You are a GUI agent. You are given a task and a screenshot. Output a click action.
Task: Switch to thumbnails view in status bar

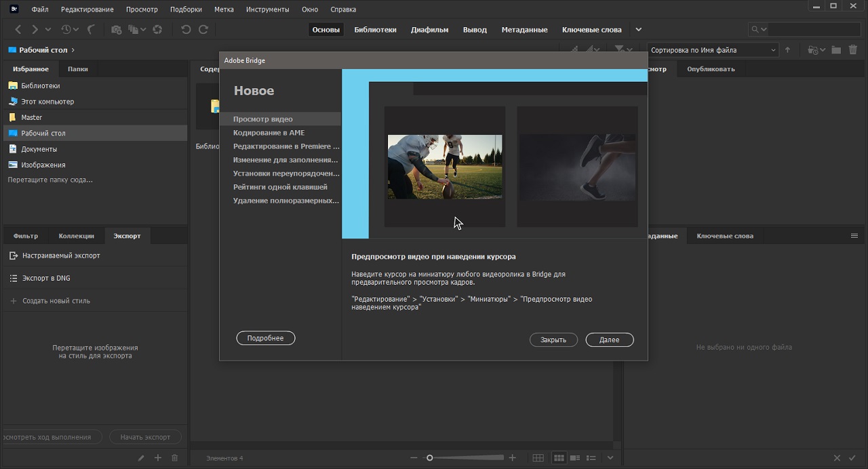tap(559, 458)
